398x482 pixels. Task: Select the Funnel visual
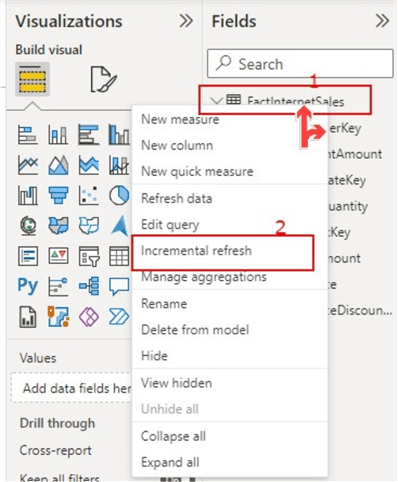coord(58,195)
